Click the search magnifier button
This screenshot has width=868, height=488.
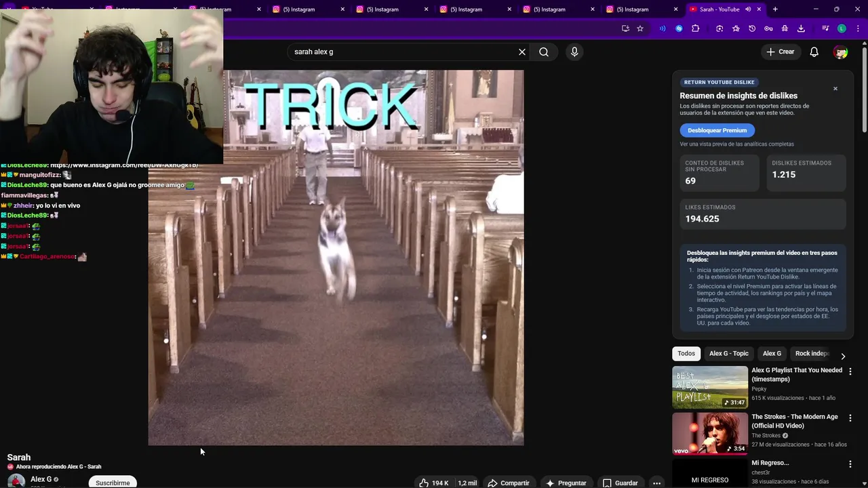tap(544, 52)
